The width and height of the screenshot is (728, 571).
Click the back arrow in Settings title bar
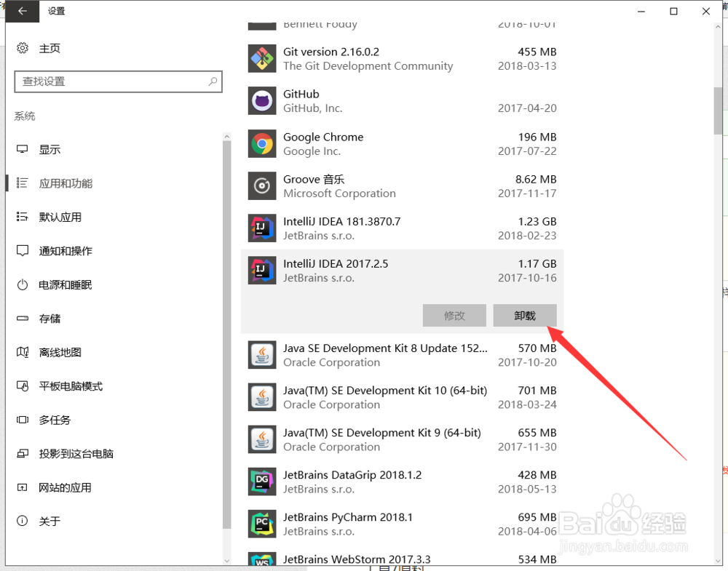(x=23, y=11)
